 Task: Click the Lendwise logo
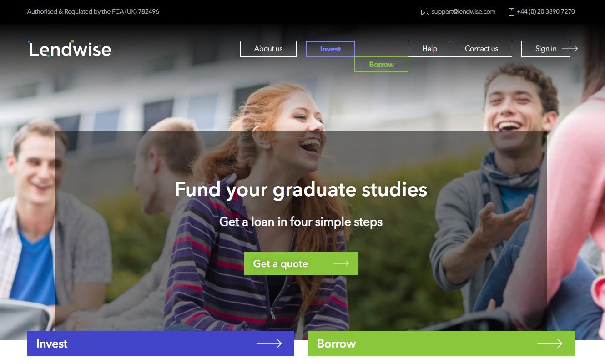[x=69, y=49]
